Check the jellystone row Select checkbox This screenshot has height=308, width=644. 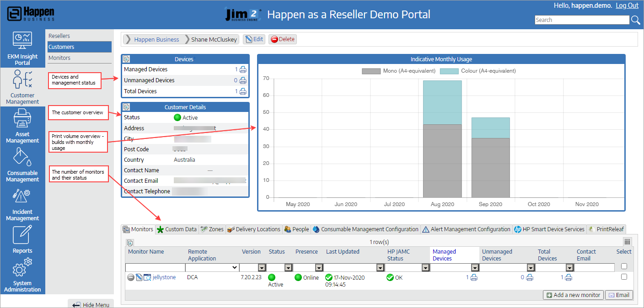tap(623, 277)
